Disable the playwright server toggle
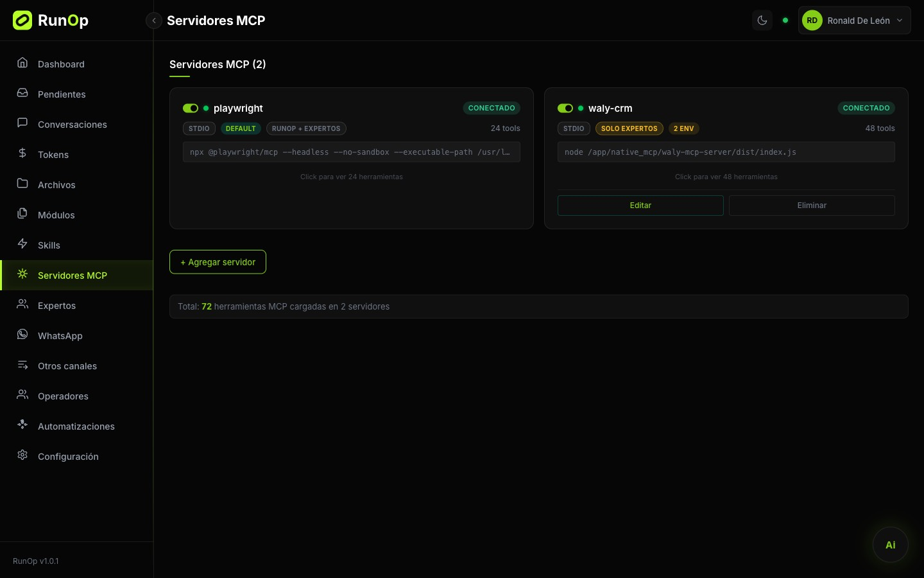Viewport: 924px width, 578px height. click(191, 109)
